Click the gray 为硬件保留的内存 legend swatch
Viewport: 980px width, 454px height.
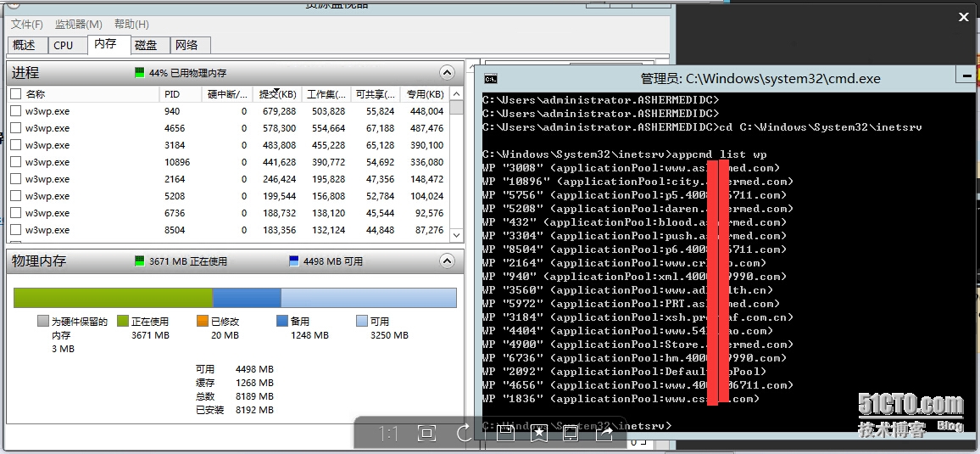pyautogui.click(x=42, y=321)
